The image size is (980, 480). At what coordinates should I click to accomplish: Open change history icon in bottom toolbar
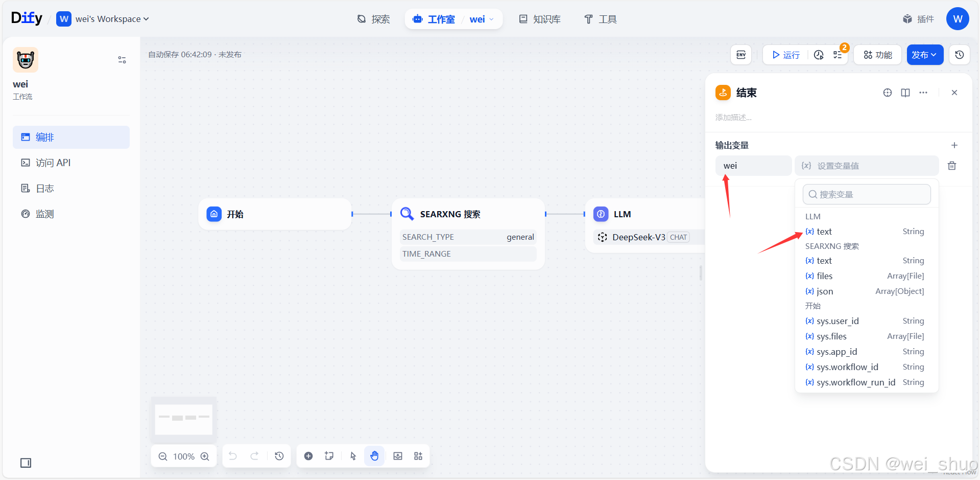tap(279, 456)
